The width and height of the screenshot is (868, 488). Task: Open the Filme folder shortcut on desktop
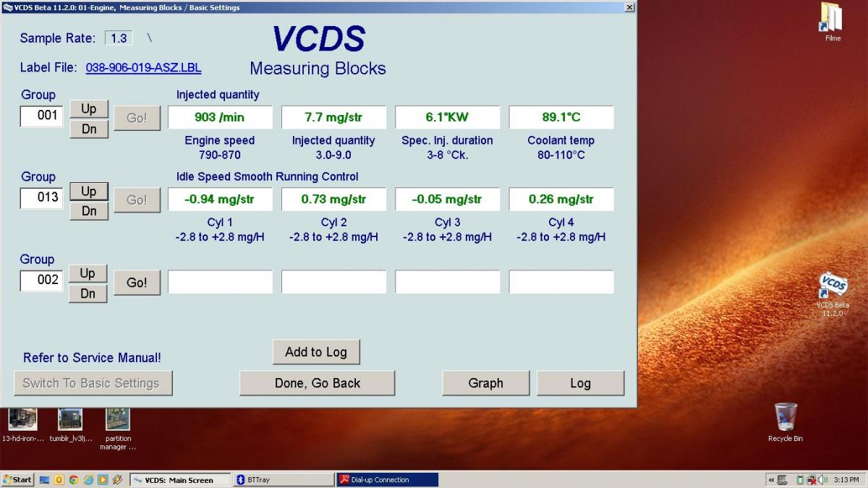pyautogui.click(x=832, y=22)
